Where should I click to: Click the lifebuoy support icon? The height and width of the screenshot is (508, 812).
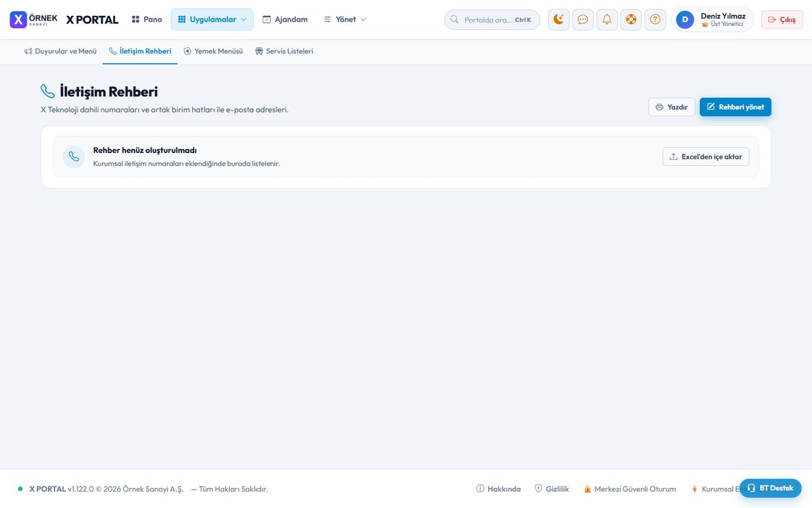[x=631, y=20]
